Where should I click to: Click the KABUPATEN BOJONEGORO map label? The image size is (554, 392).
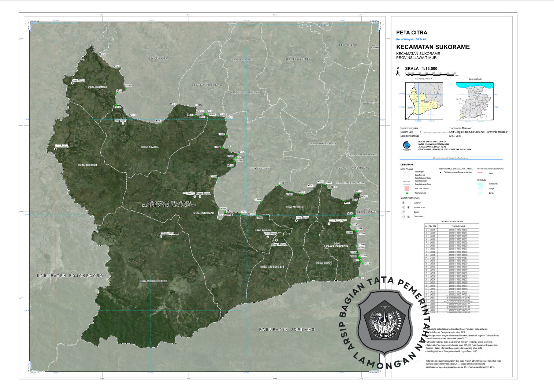coord(70,276)
